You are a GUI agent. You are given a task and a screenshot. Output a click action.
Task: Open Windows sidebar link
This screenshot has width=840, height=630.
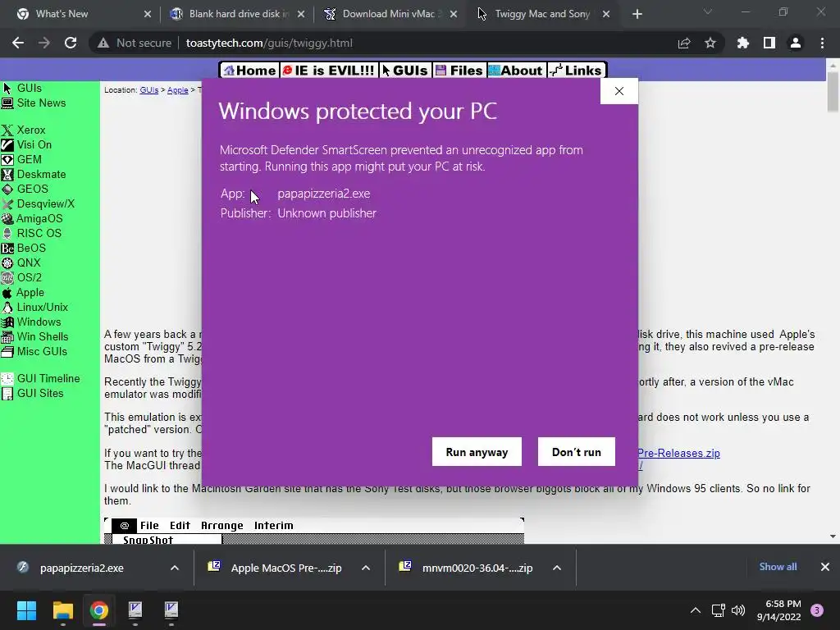39,322
